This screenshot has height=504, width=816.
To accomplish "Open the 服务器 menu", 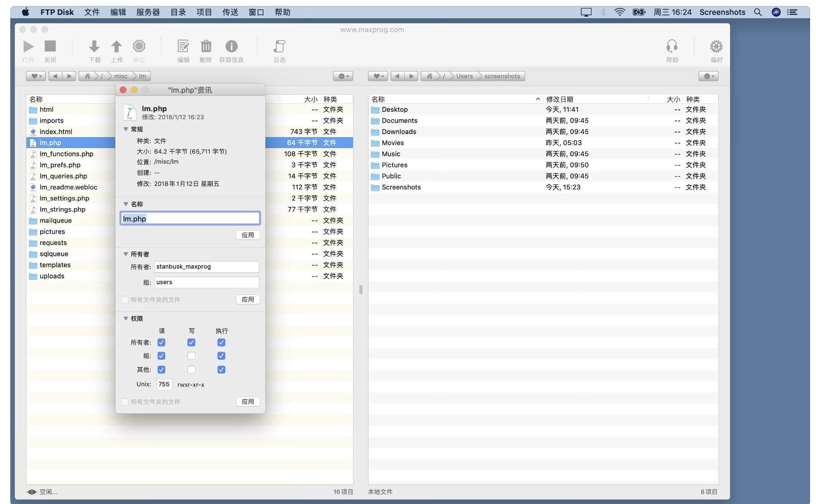I will tap(148, 12).
